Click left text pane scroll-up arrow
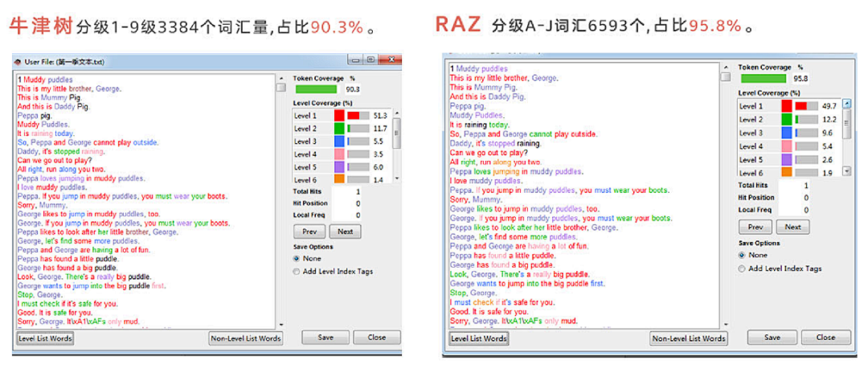 click(280, 79)
